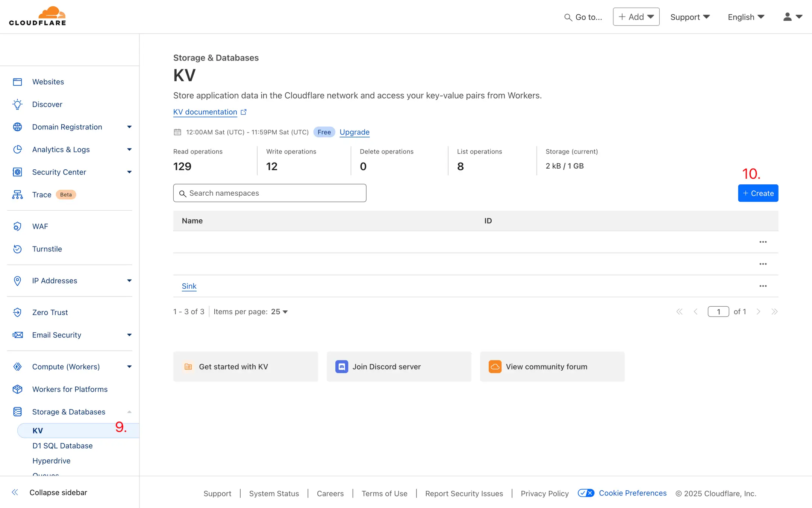Click the Create namespace button

(x=758, y=193)
